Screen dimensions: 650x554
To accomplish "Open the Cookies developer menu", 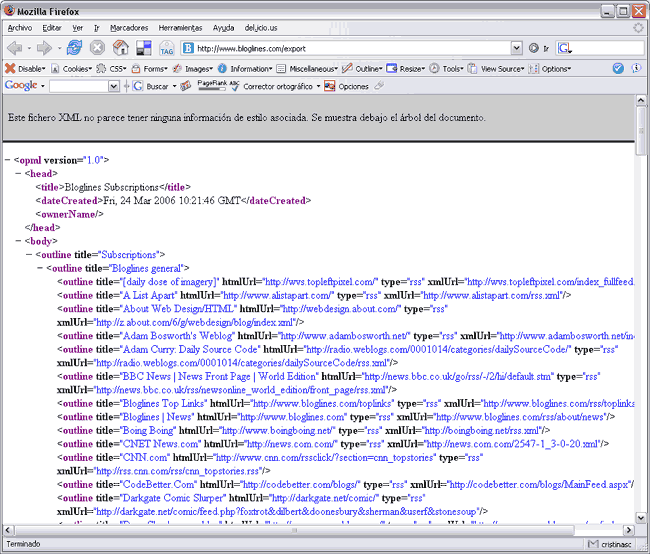I will coord(71,68).
